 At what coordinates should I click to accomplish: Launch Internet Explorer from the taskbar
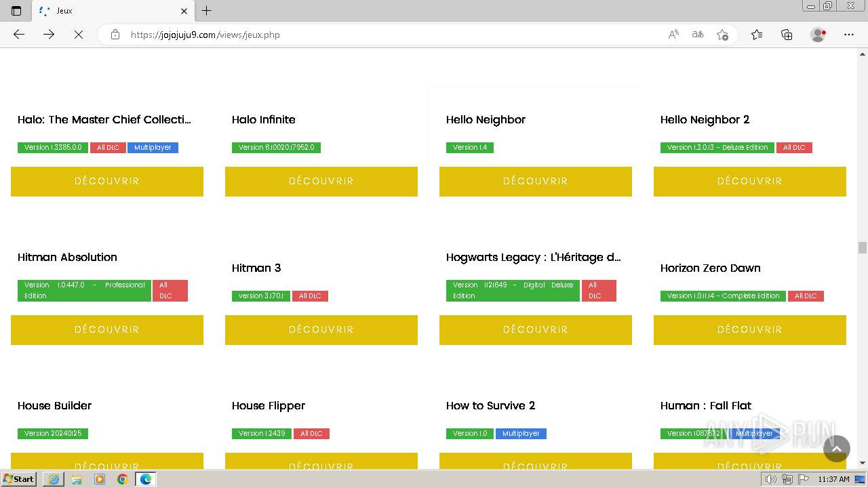click(x=54, y=479)
